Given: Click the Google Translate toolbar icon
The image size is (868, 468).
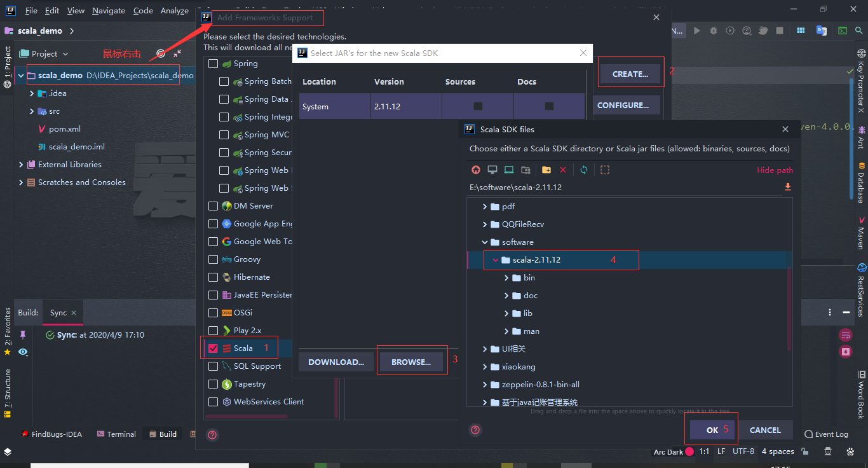Looking at the screenshot, I should click(x=822, y=31).
